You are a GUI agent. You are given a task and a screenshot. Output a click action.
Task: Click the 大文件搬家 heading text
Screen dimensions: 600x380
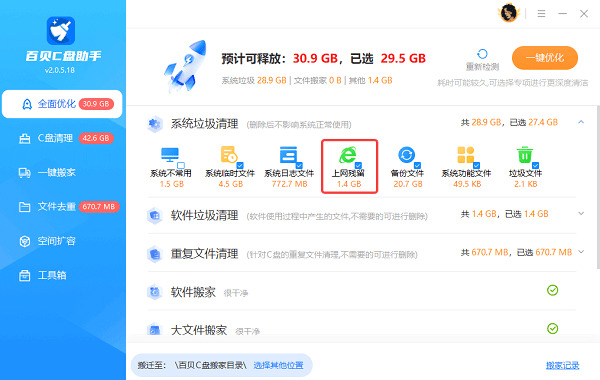(199, 330)
